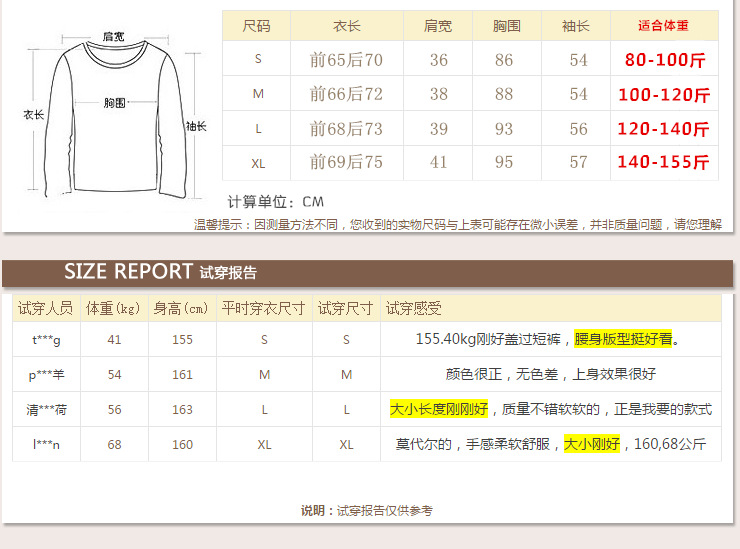740x549 pixels.
Task: Click the 袖长 label beside the diagram sleeve
Action: pyautogui.click(x=196, y=126)
